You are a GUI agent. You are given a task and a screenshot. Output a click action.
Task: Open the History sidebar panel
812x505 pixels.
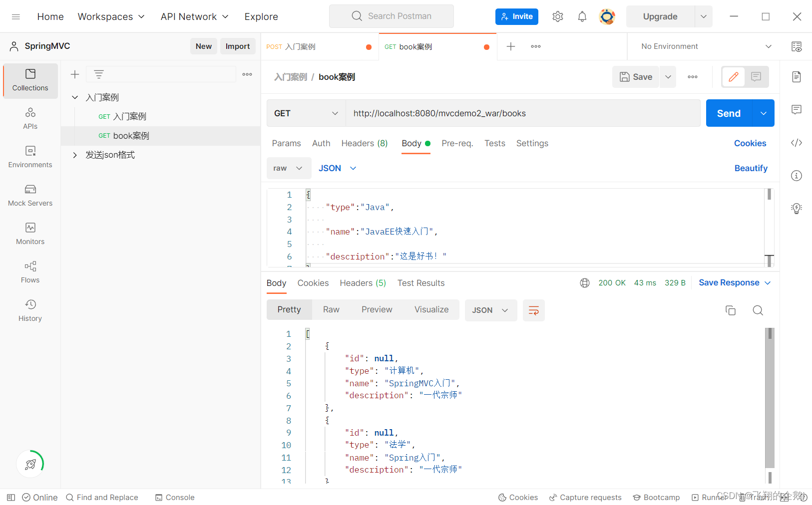[30, 311]
